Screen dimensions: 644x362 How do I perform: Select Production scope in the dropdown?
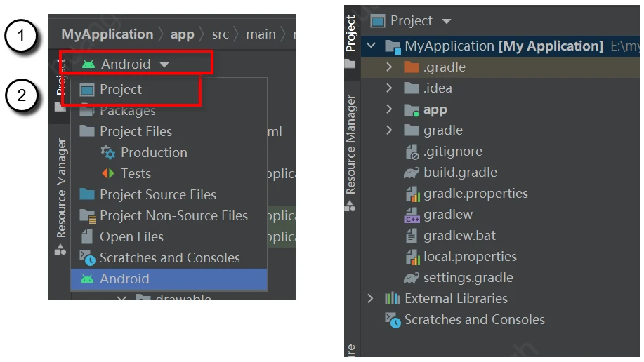(x=169, y=153)
